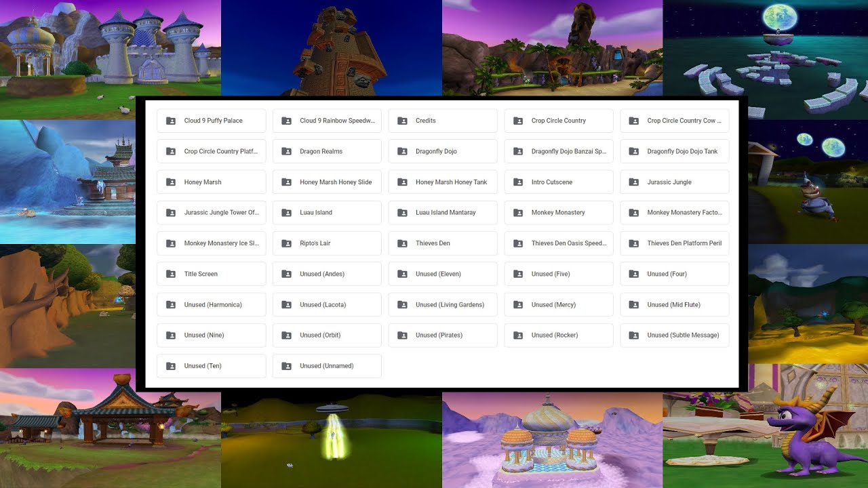Click the folder icon beside Honey Marsh

[x=170, y=182]
